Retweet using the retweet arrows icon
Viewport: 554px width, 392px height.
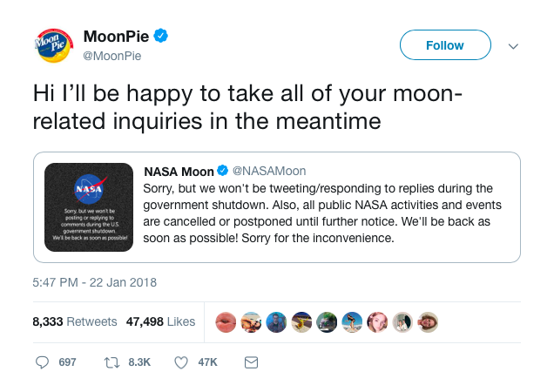pyautogui.click(x=111, y=362)
